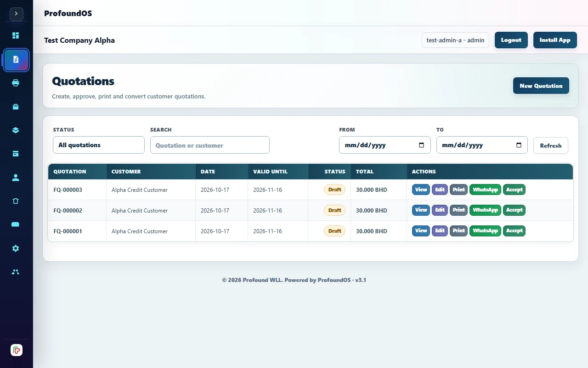Click the Profound logo at sidebar bottom
This screenshot has height=368, width=588.
(17, 350)
